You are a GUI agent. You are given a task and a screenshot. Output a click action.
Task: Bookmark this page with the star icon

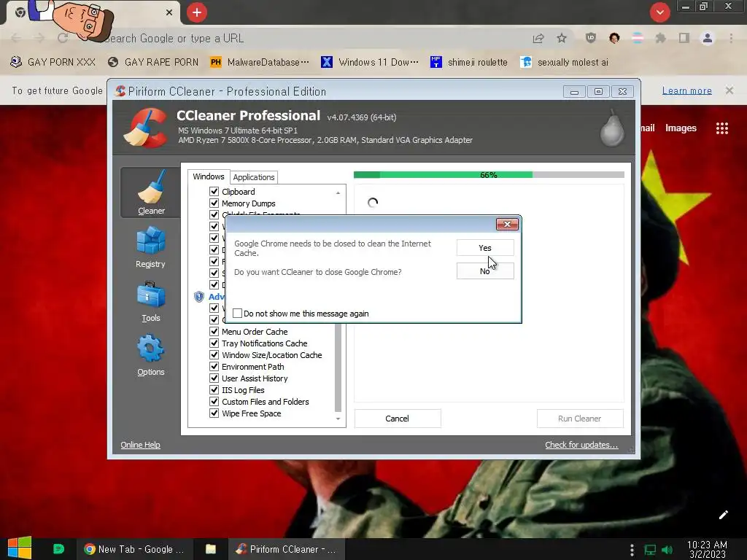pos(562,38)
